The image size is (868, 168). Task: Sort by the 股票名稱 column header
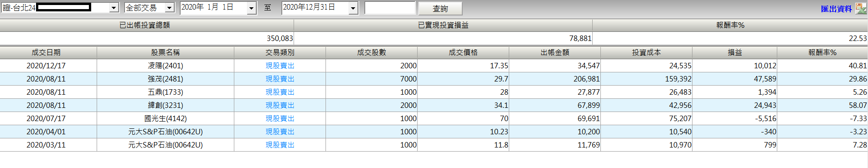click(x=165, y=52)
